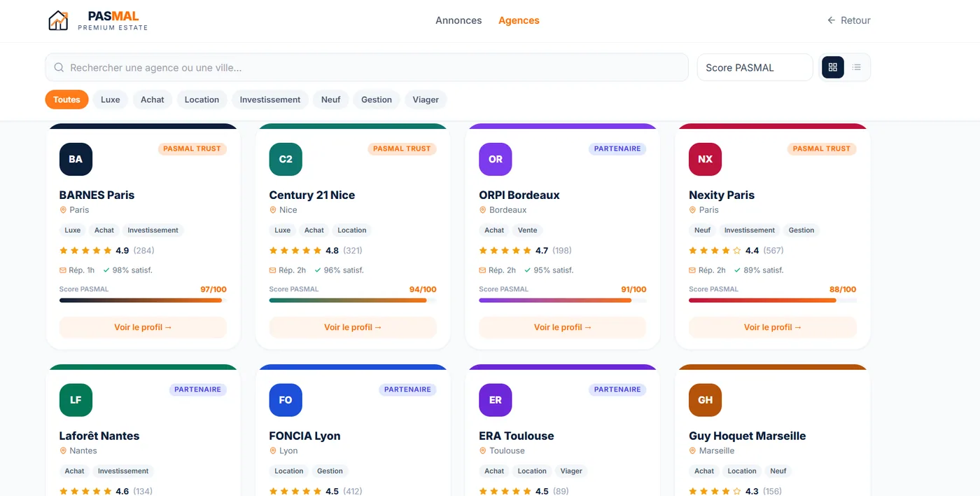Switch to grid view icon
The image size is (980, 496).
pyautogui.click(x=833, y=67)
